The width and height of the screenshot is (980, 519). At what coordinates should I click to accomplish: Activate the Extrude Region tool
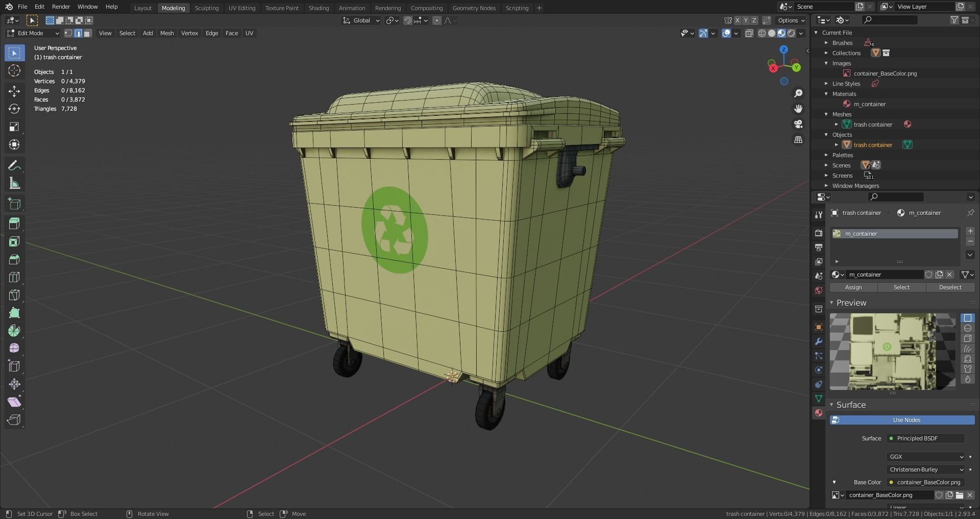tap(14, 224)
